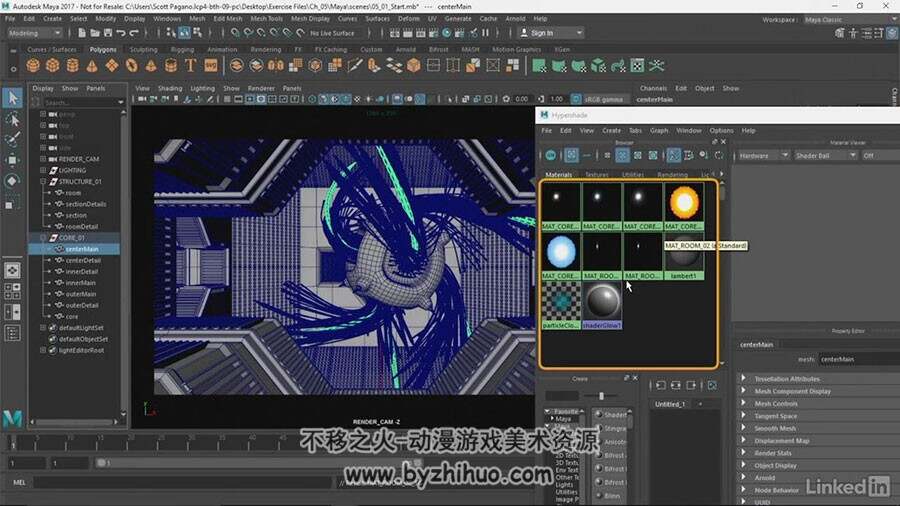The width and height of the screenshot is (900, 506).
Task: Select the arrow Select tool in toolbox
Action: coord(12,98)
